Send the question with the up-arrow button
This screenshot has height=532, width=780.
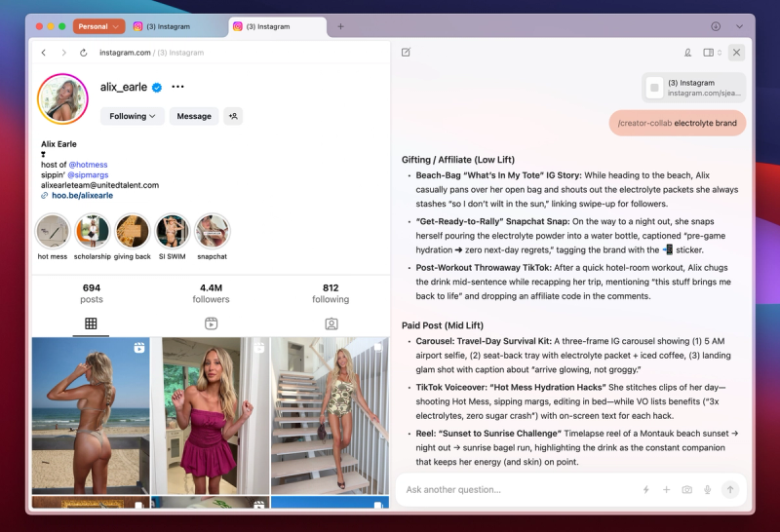pos(730,490)
